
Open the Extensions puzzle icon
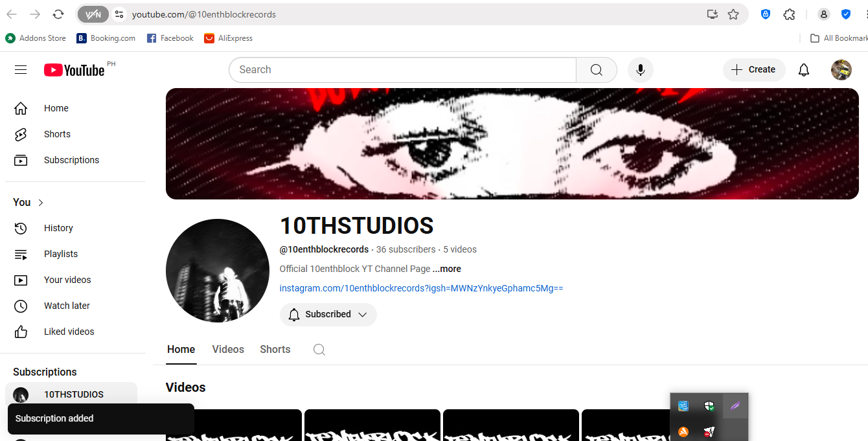pyautogui.click(x=789, y=14)
